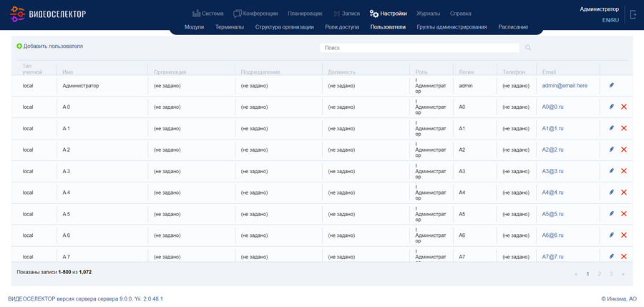Delete user A 4 with red cross

624,193
